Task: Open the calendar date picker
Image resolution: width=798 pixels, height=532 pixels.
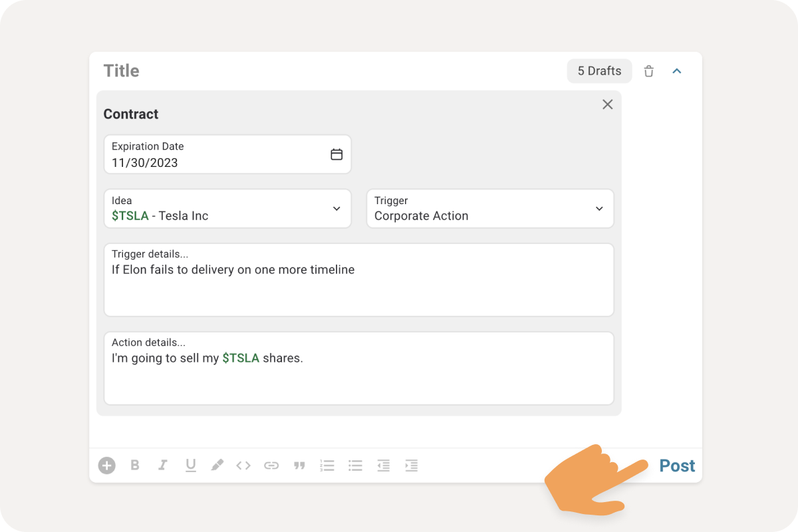Action: point(337,154)
